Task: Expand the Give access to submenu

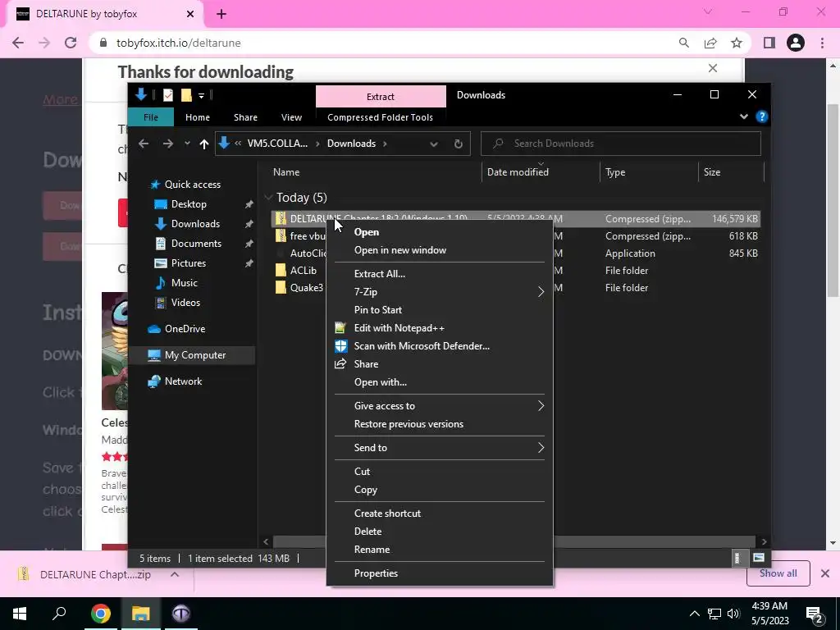Action: tap(440, 406)
